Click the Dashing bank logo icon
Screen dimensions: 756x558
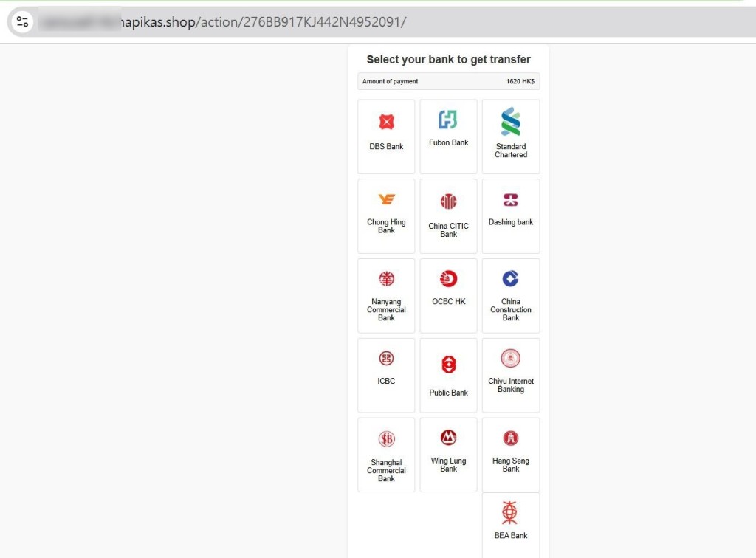[510, 200]
